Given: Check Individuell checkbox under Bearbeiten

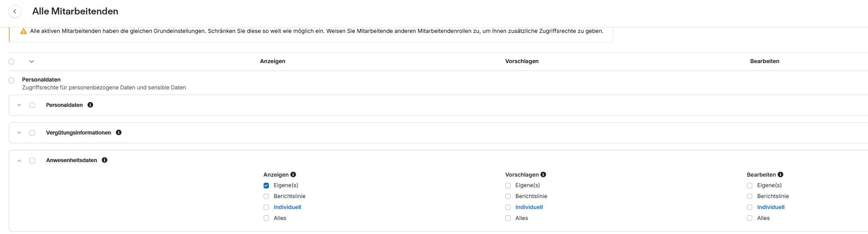Looking at the screenshot, I should click(750, 207).
